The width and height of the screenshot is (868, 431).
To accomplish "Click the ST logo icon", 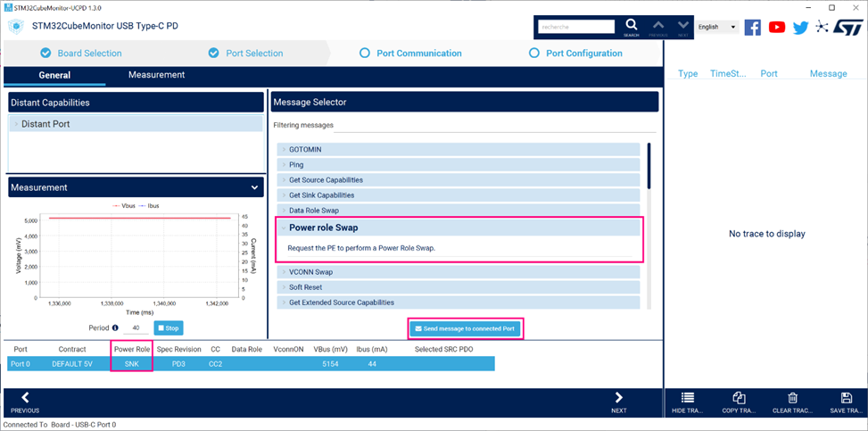I will click(x=847, y=27).
